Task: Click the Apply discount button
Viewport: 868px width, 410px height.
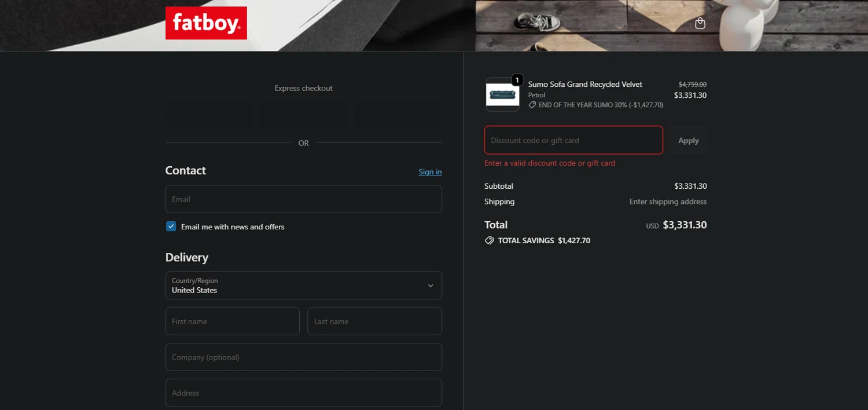Action: 689,140
